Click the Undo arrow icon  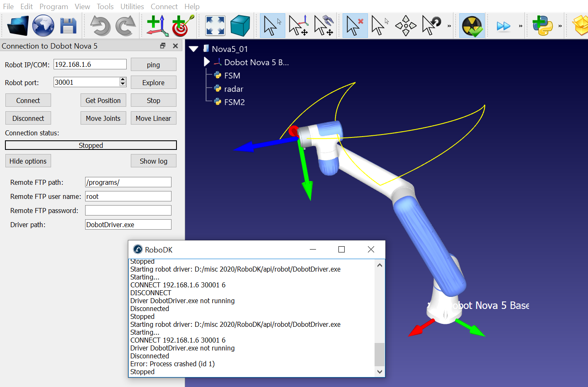coord(100,26)
